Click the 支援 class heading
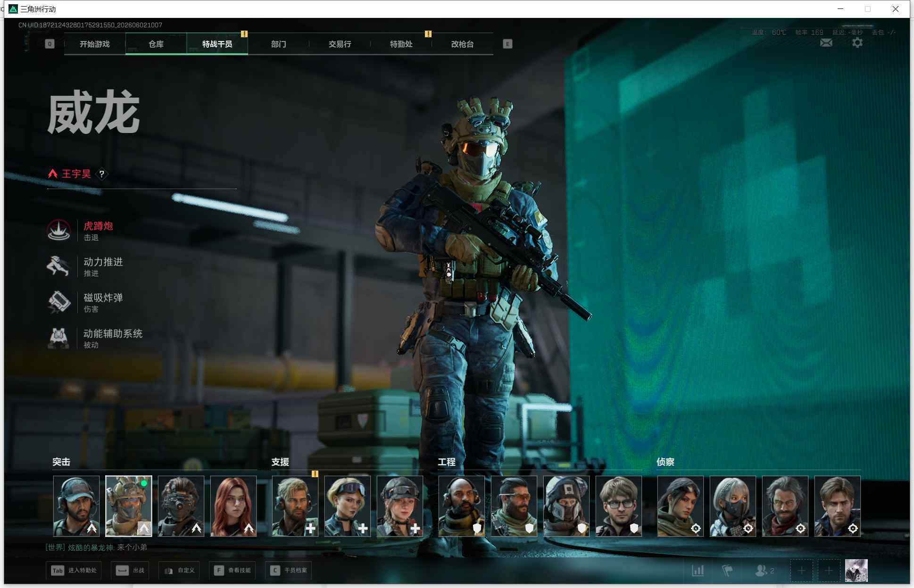Image resolution: width=914 pixels, height=588 pixels. pos(280,462)
